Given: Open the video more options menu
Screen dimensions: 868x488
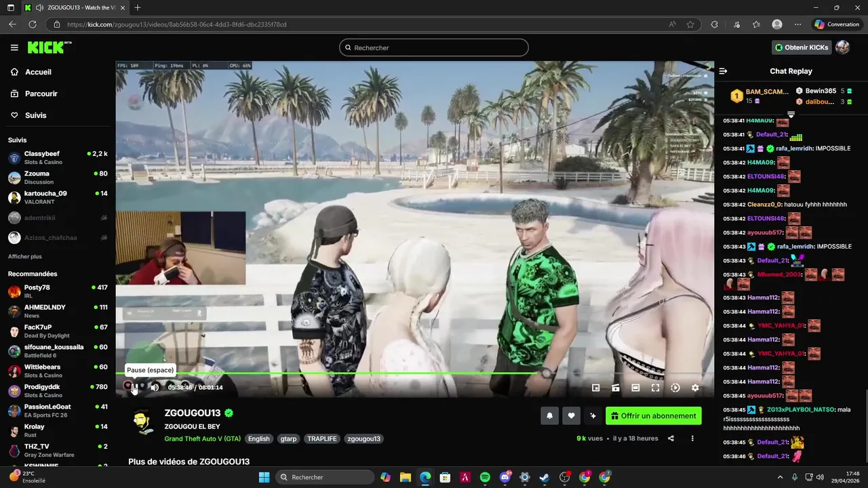Looking at the screenshot, I should [692, 439].
